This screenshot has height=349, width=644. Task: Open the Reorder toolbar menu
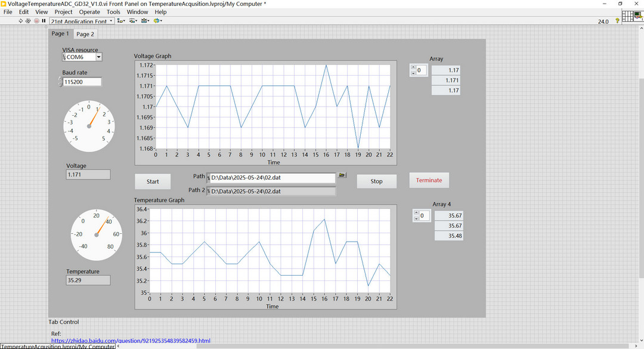click(158, 21)
